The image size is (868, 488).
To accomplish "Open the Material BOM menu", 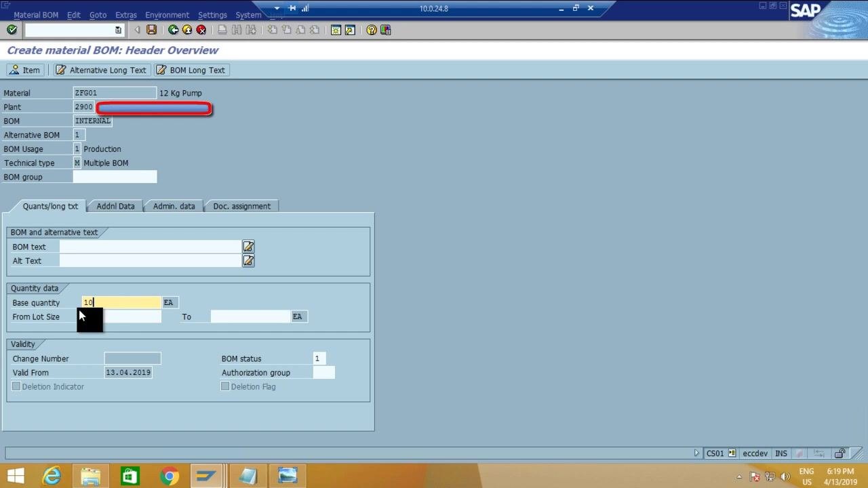I will 36,15.
